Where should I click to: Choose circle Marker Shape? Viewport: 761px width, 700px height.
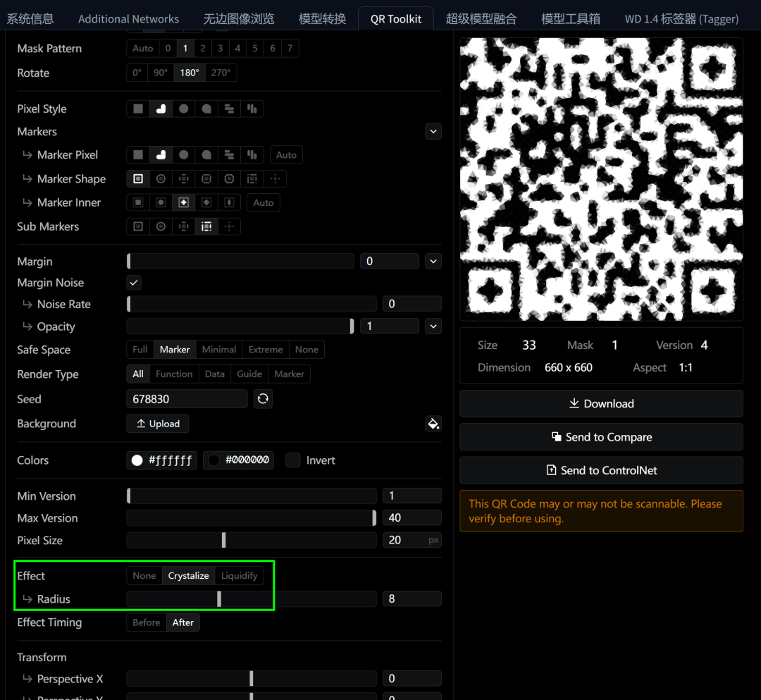pyautogui.click(x=161, y=178)
